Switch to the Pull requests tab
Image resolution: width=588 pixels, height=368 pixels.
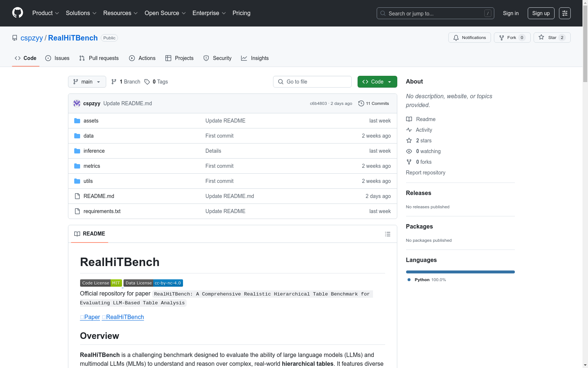click(x=99, y=58)
